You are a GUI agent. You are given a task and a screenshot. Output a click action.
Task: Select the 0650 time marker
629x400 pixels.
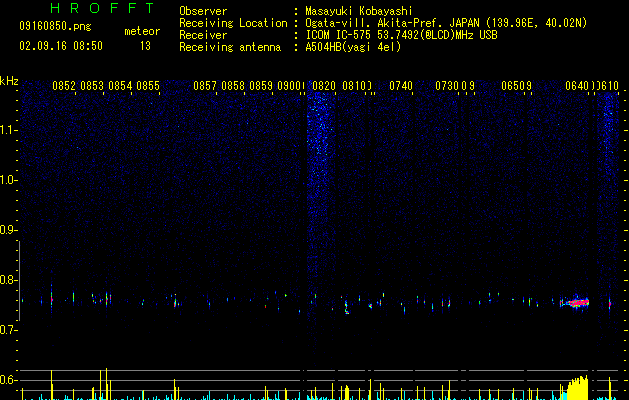513,86
